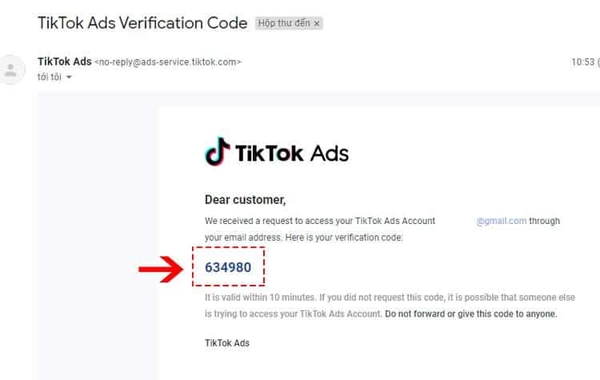This screenshot has width=600, height=380.
Task: Click the email subject TikTok Ads Verification Code
Action: click(142, 23)
